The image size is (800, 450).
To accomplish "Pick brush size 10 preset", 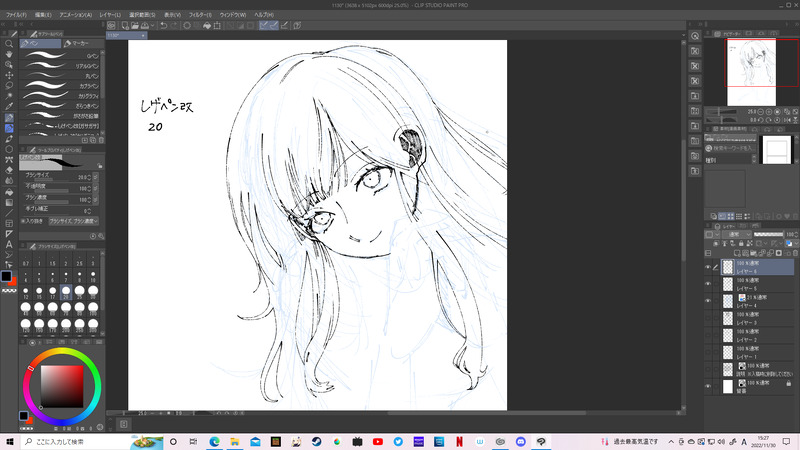I will 93,277.
